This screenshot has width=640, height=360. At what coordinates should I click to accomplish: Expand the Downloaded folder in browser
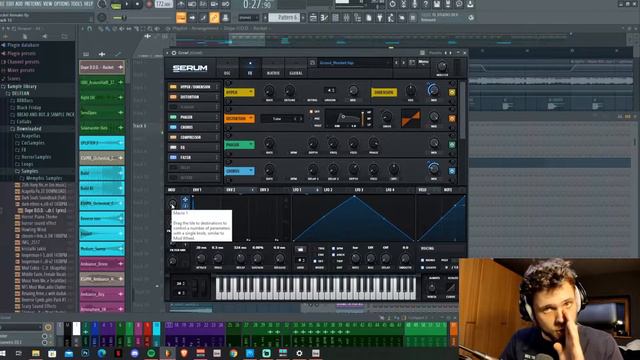click(29, 129)
